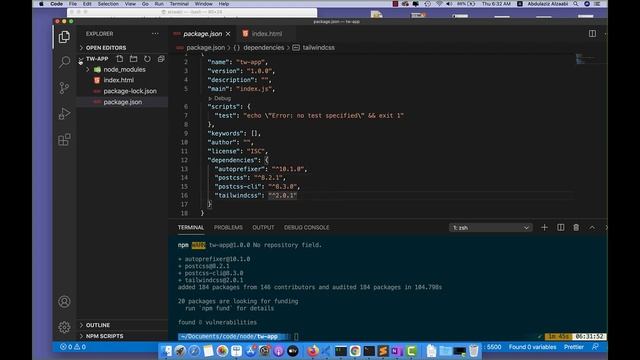Switch to the Debug Console tab
Screen dimensions: 640x360
tap(307, 227)
